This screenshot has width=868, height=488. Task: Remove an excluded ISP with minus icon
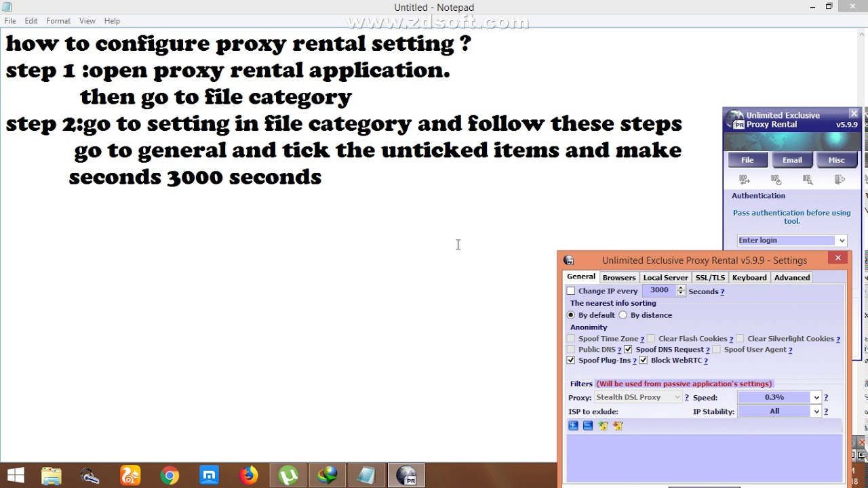coord(588,426)
